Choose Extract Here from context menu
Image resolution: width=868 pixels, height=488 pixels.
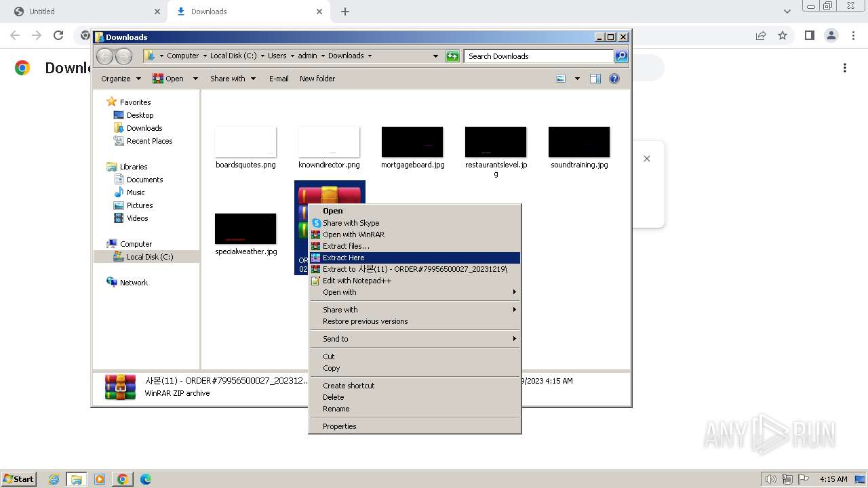coord(414,258)
